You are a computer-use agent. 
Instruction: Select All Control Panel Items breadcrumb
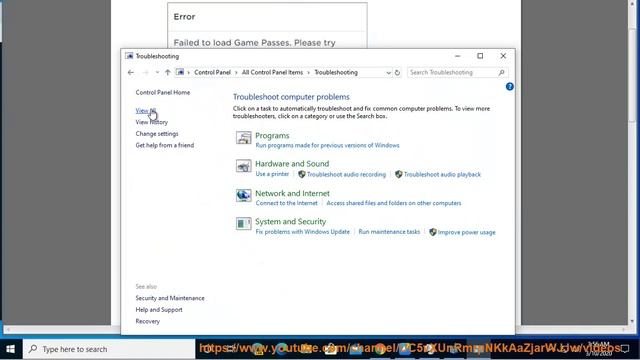[x=272, y=72]
